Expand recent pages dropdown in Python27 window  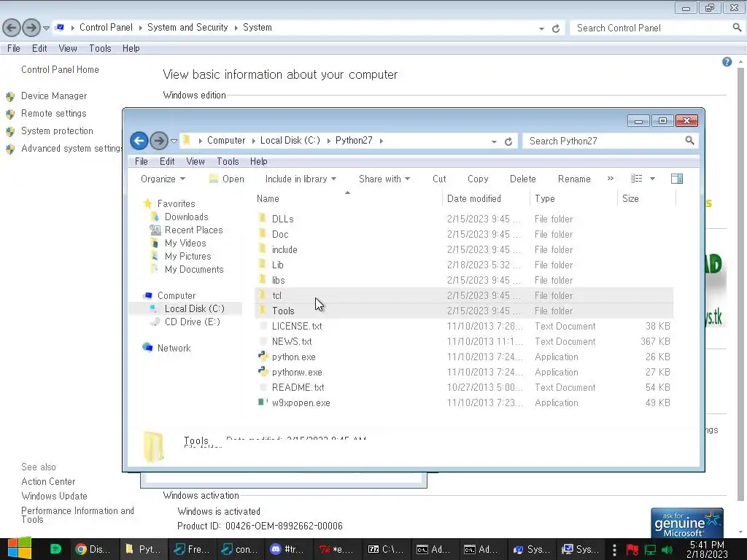coord(174,141)
